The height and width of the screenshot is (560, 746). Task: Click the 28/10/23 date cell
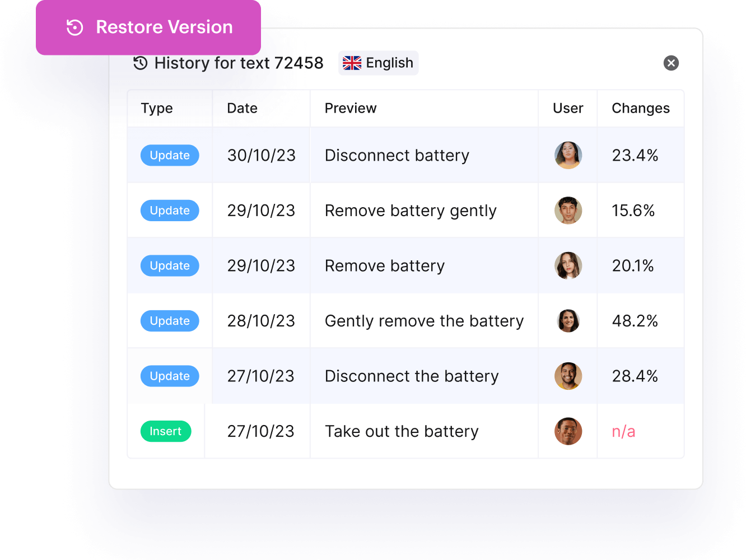tap(261, 321)
